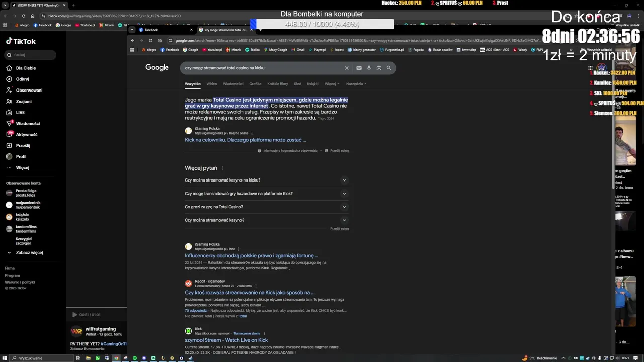Open the browser tab list dropdown
Screen dimensions: 644x362
click(x=132, y=30)
